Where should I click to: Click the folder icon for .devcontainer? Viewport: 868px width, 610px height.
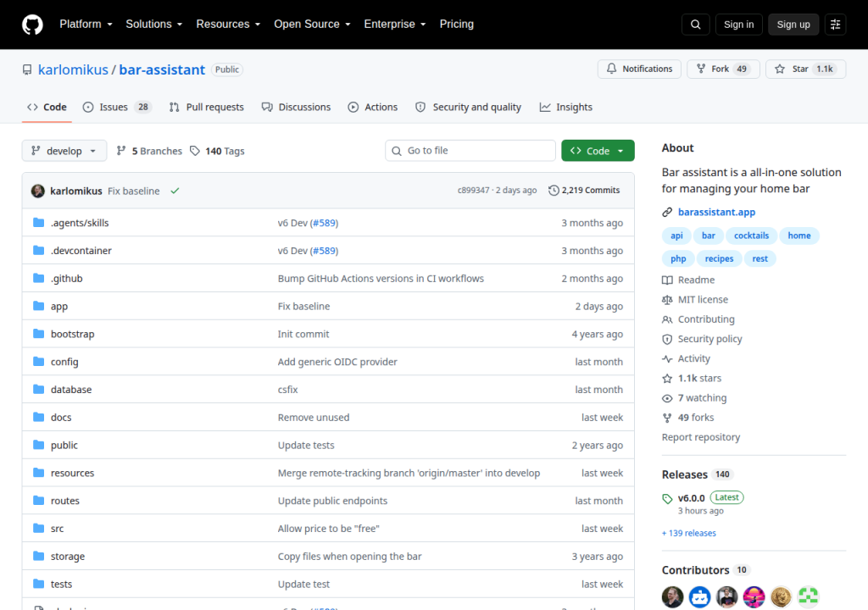[x=38, y=250]
